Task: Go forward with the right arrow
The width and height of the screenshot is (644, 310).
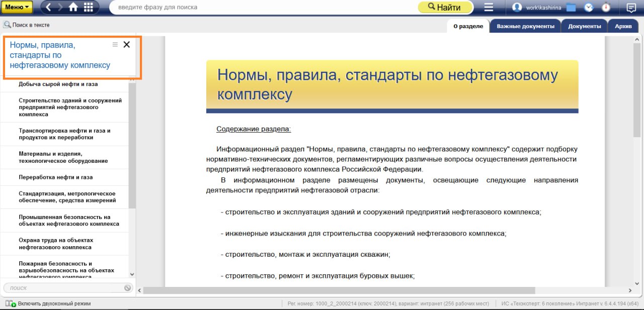Action: 61,7
